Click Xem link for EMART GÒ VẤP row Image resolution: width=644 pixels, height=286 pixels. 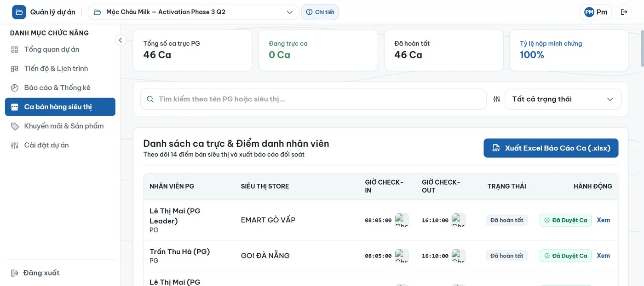(603, 220)
